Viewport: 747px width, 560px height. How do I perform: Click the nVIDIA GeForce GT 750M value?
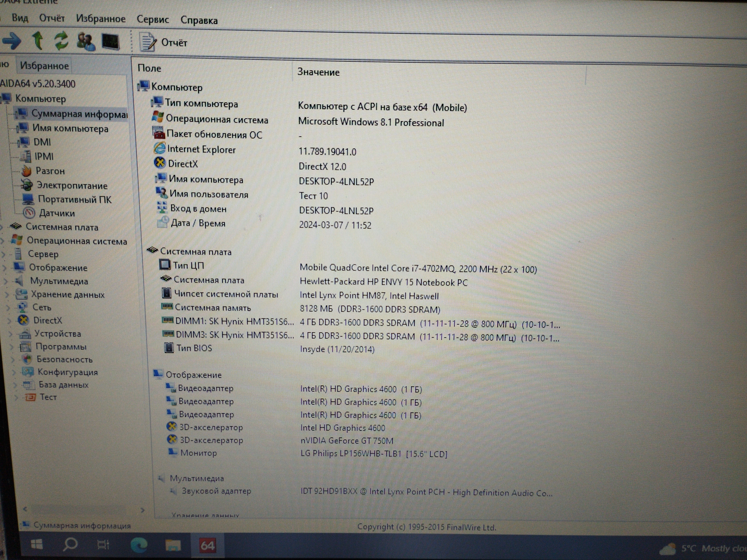pyautogui.click(x=347, y=441)
